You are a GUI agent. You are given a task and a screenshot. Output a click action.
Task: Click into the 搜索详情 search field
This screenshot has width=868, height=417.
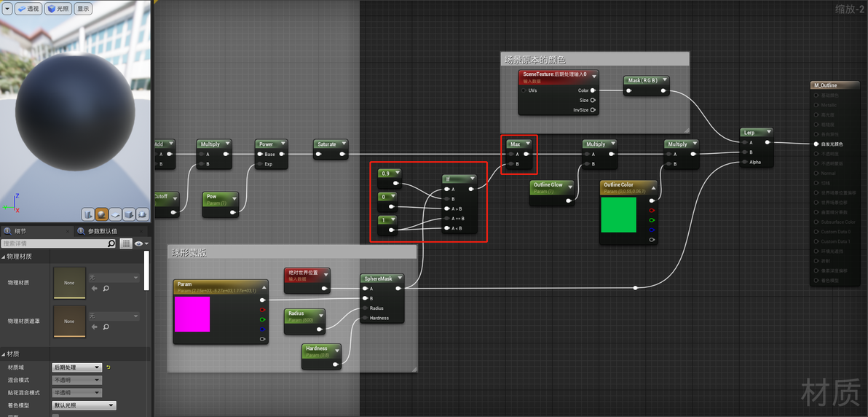coord(54,243)
